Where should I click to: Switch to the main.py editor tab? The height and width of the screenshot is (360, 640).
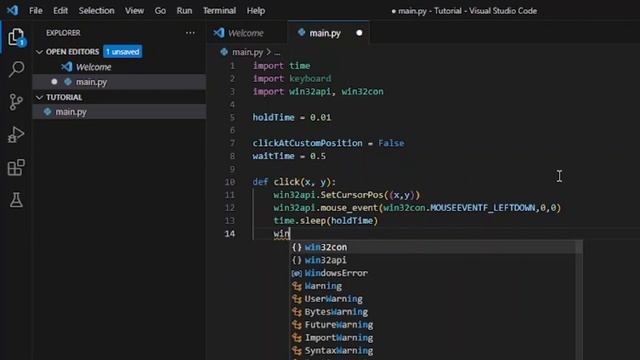(329, 33)
